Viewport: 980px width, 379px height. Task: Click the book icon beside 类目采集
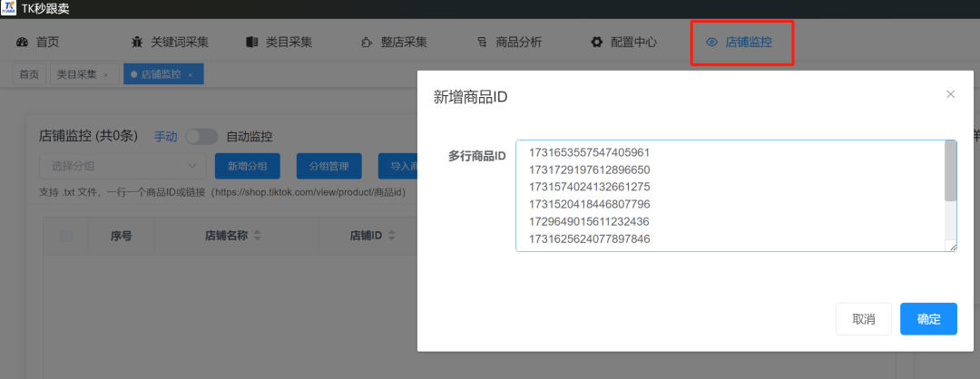[x=251, y=42]
